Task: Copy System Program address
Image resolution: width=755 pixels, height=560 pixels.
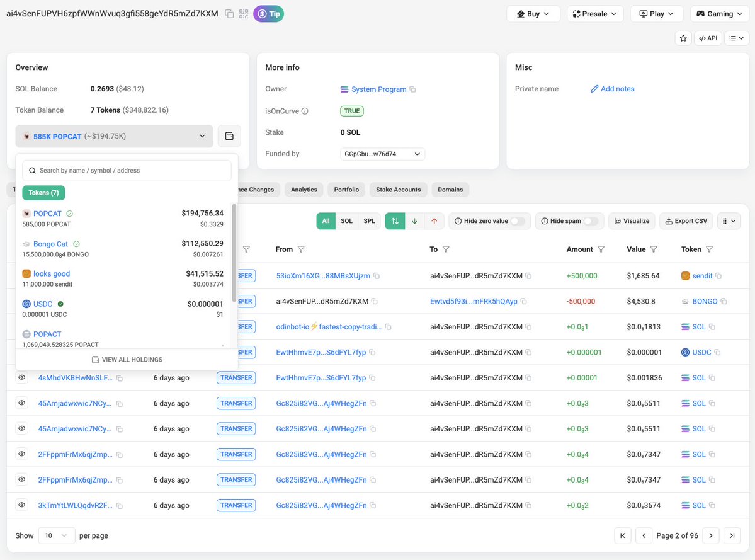Action: pos(412,89)
